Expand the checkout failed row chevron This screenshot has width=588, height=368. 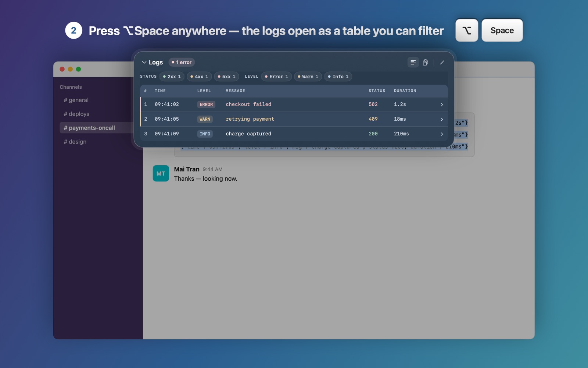442,105
